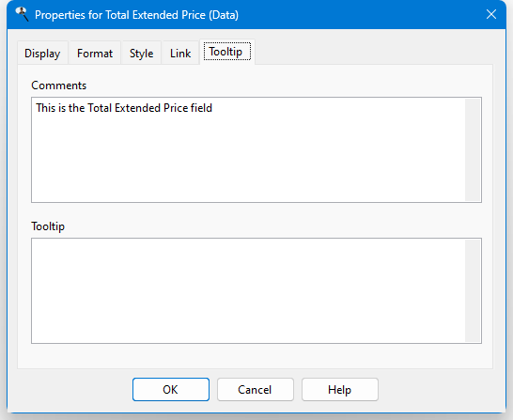
Task: Click the active Tooltip tab
Action: [227, 52]
